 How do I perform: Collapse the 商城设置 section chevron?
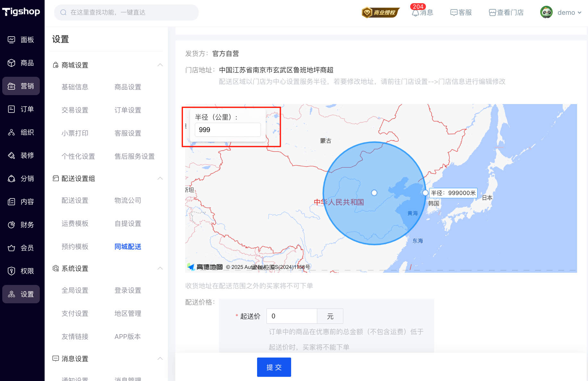160,65
